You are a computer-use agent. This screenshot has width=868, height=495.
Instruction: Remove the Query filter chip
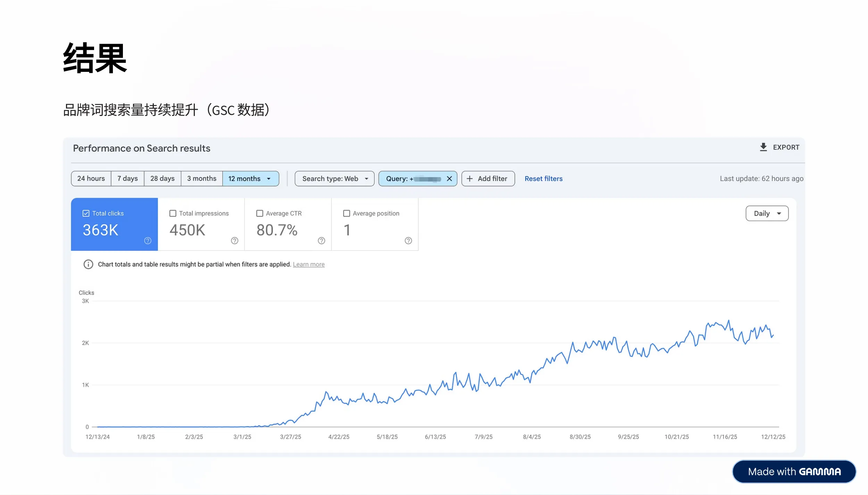point(449,178)
